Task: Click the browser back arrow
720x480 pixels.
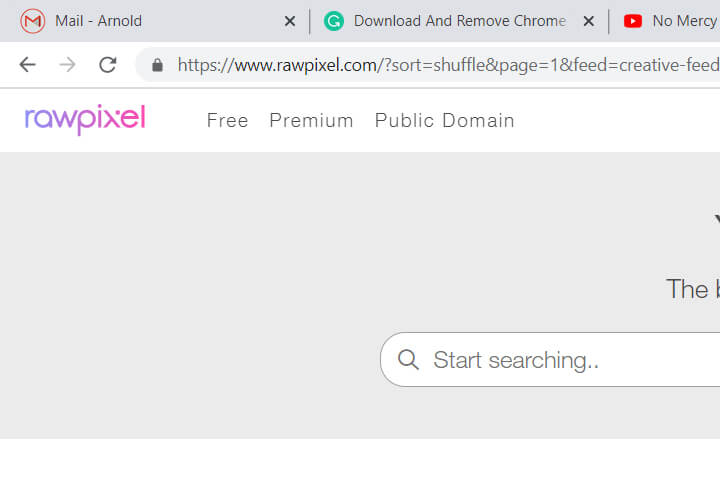Action: 28,65
